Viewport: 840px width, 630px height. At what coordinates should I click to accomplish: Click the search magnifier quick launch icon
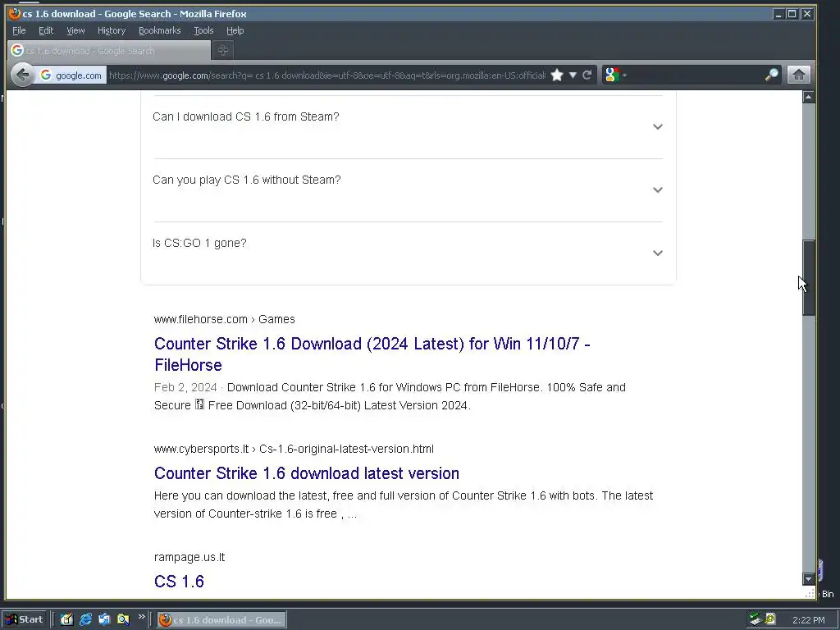coord(123,620)
